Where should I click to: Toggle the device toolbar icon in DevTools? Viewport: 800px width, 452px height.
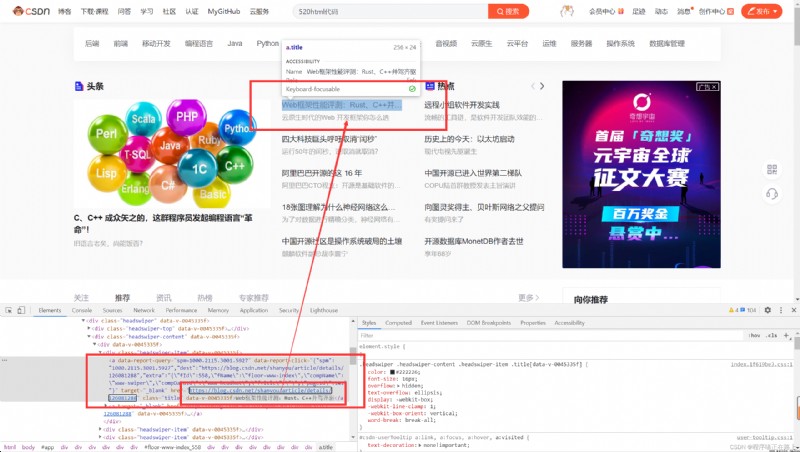coord(21,310)
